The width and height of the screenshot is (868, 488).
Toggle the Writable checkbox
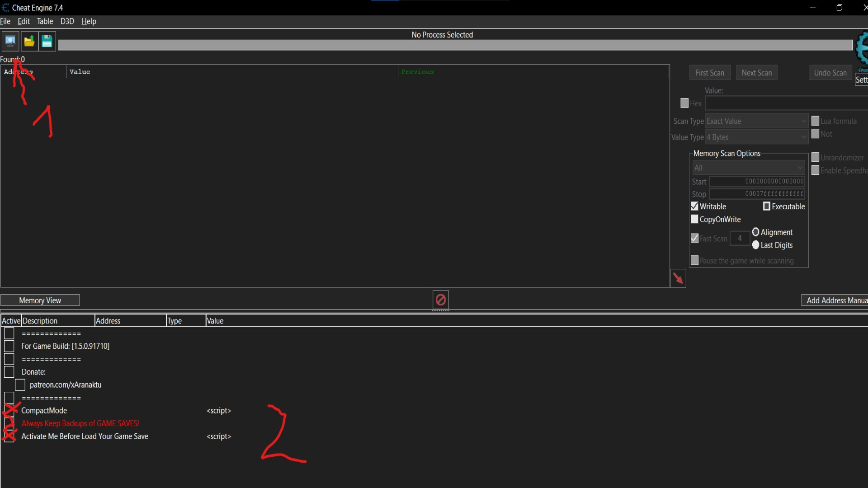[695, 206]
